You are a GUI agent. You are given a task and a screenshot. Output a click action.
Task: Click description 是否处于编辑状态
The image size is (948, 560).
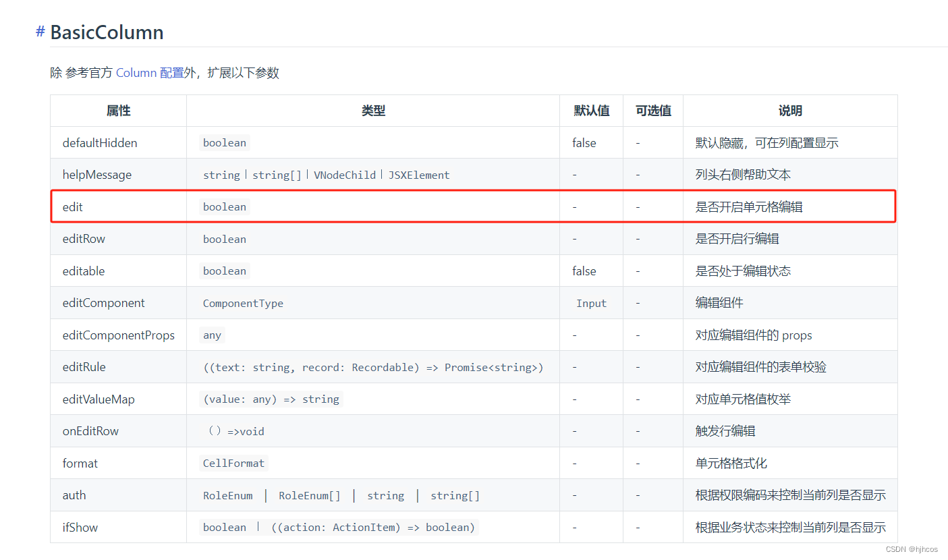tap(744, 271)
